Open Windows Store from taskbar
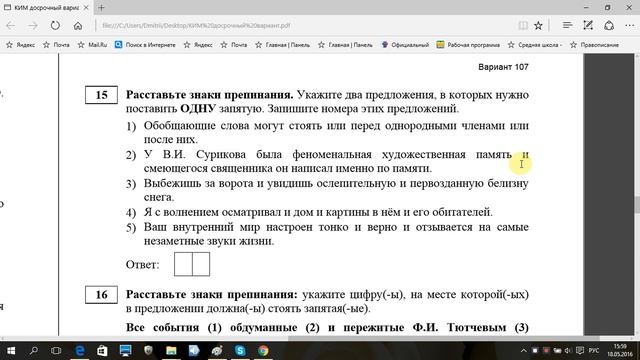640x360 pixels. (102, 351)
